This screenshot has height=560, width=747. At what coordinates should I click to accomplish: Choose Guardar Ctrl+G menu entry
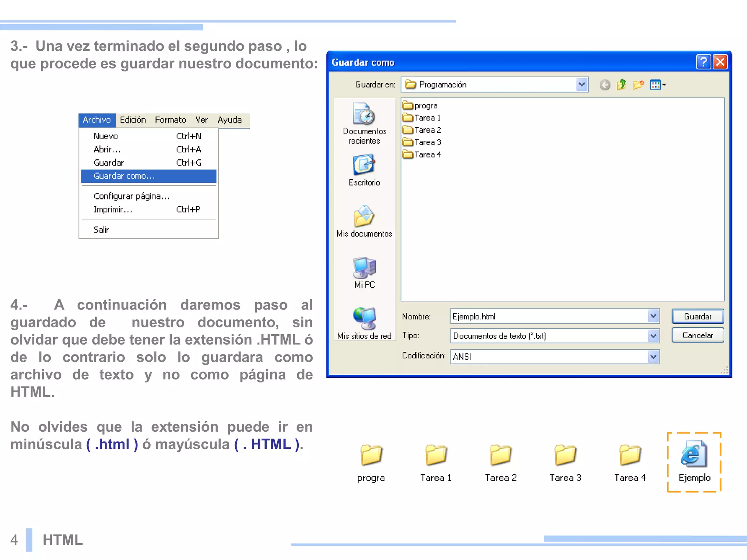148,163
